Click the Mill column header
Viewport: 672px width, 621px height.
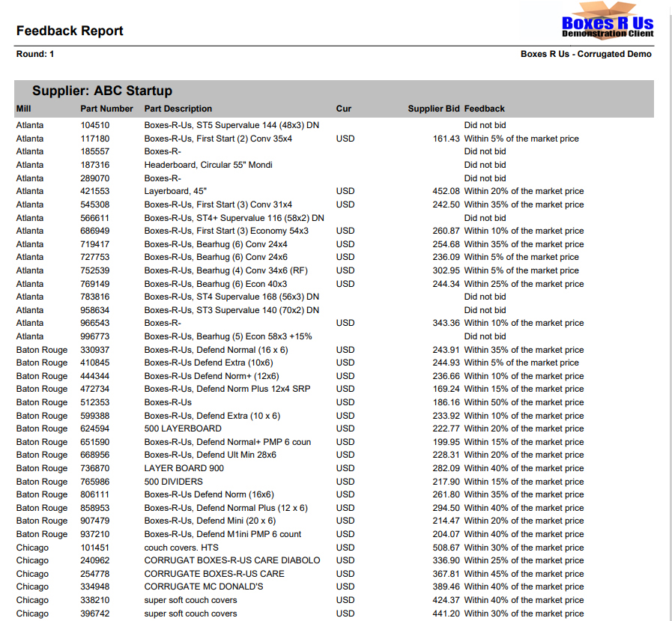point(23,109)
